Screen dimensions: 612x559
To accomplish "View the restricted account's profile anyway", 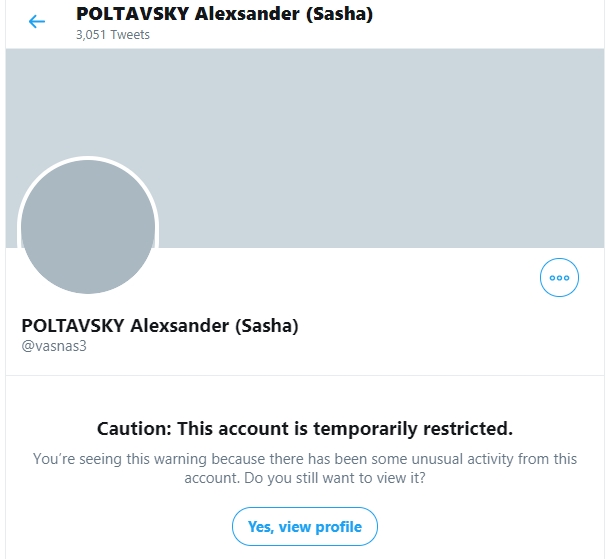I will click(305, 526).
